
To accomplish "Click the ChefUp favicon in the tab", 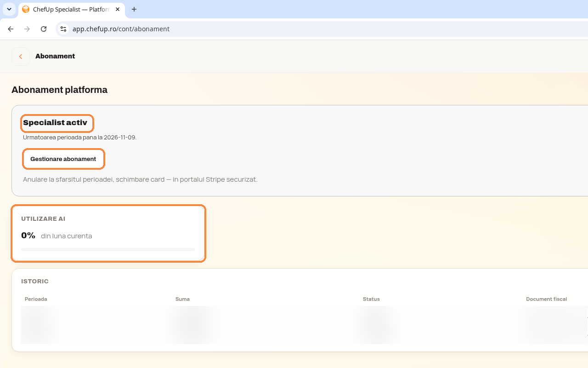I will point(26,9).
